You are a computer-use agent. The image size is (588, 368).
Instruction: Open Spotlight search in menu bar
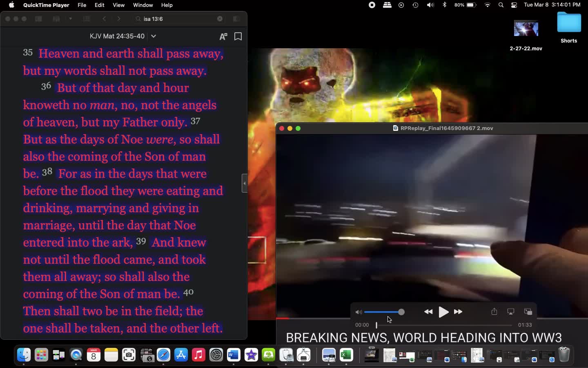501,5
